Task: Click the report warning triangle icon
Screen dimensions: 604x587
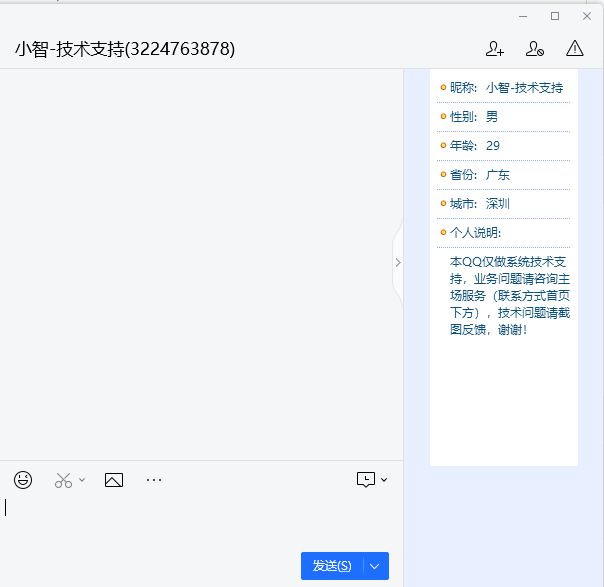Action: [574, 49]
